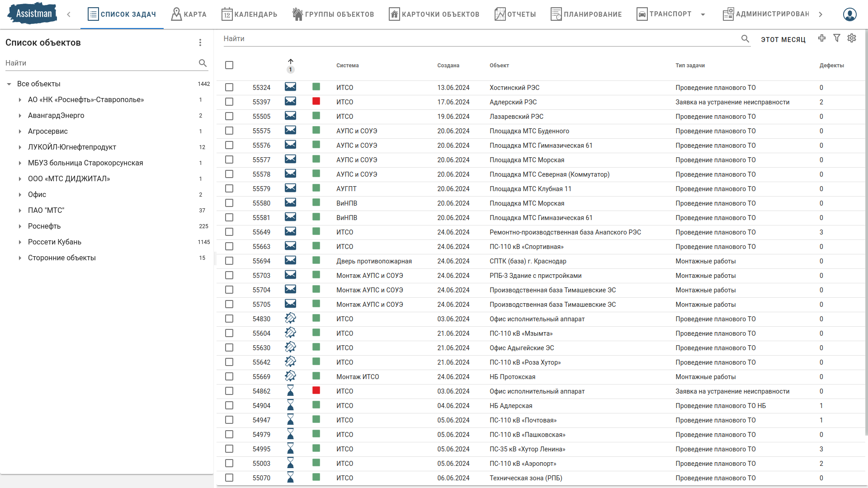Click the user profile avatar icon
The width and height of the screenshot is (868, 488).
tap(849, 14)
